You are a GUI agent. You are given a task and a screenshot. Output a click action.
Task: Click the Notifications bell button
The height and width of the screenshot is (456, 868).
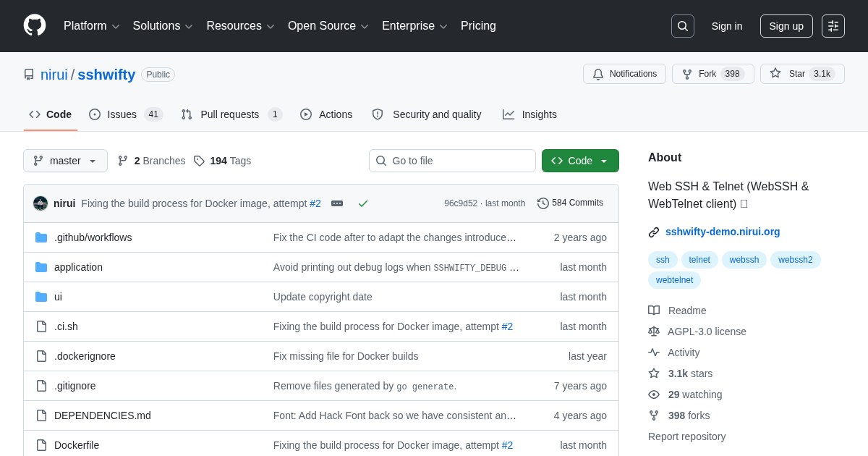point(624,74)
